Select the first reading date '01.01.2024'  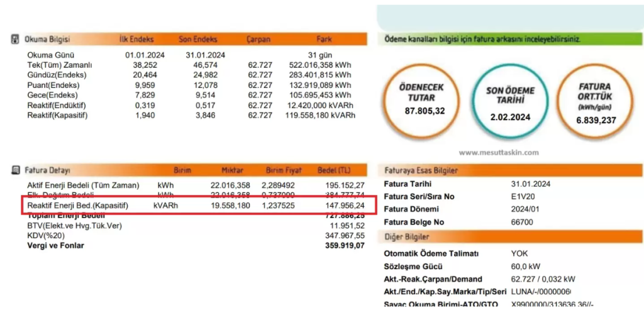click(x=145, y=55)
